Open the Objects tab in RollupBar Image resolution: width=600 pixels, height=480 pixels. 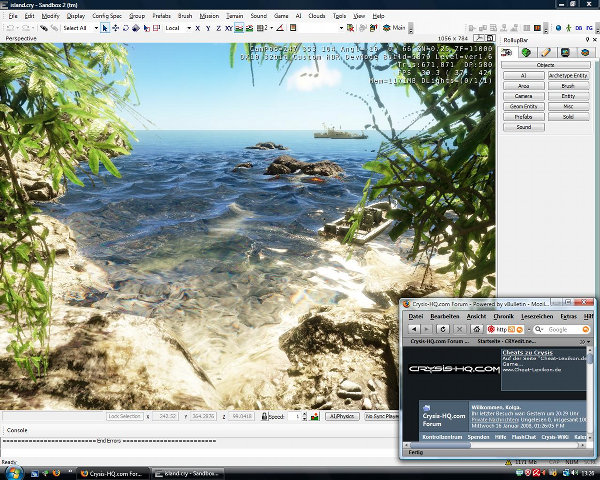point(508,52)
